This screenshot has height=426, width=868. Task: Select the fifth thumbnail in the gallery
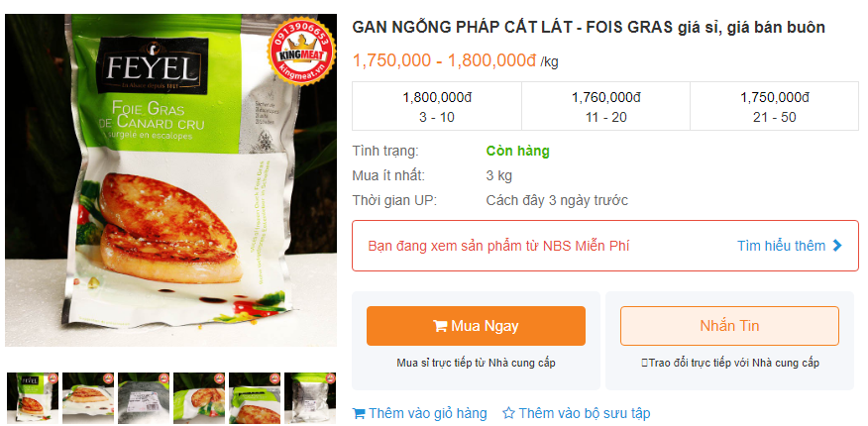[x=255, y=398]
